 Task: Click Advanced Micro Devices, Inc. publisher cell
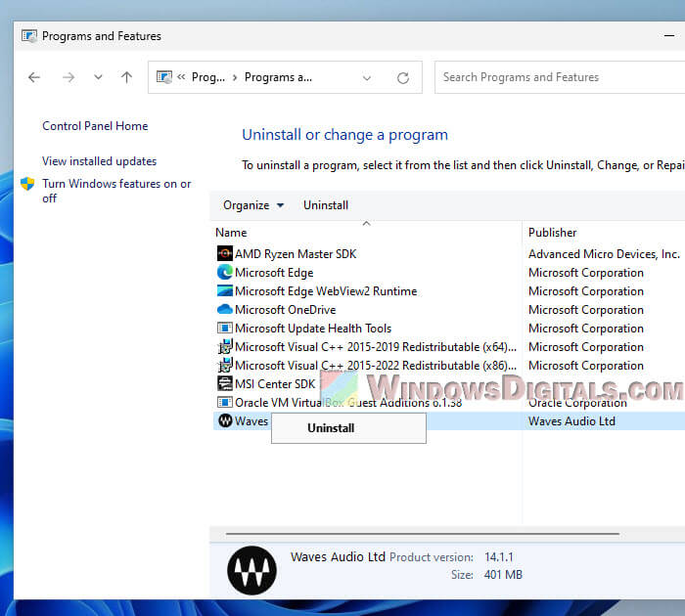click(604, 253)
